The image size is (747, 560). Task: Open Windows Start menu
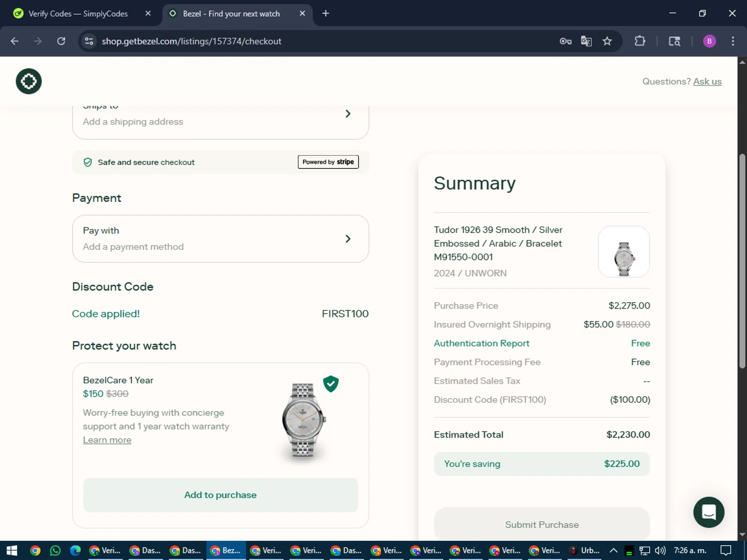[12, 550]
